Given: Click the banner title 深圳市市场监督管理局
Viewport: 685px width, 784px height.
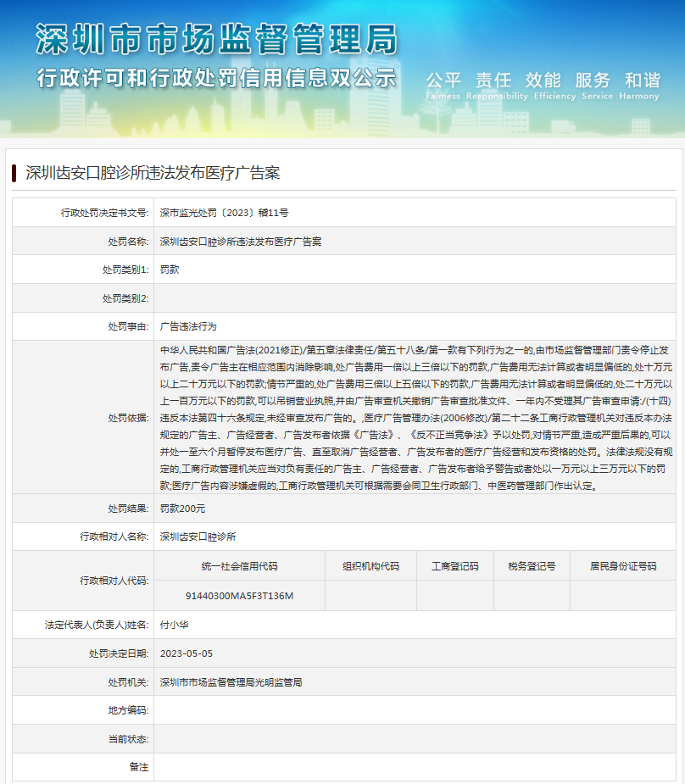Looking at the screenshot, I should click(x=217, y=39).
